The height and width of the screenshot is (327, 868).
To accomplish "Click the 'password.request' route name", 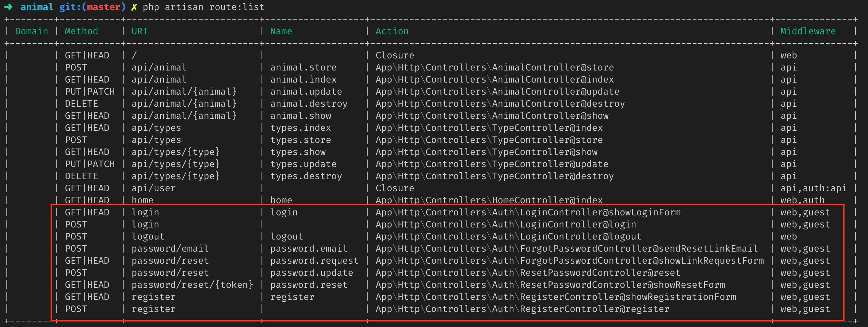I will (314, 261).
